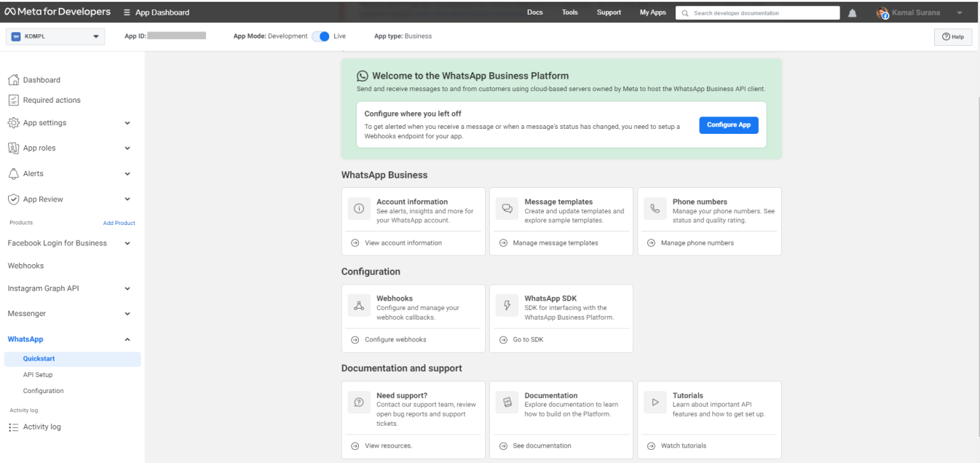Click the Webhooks card icon
980x463 pixels.
(359, 306)
